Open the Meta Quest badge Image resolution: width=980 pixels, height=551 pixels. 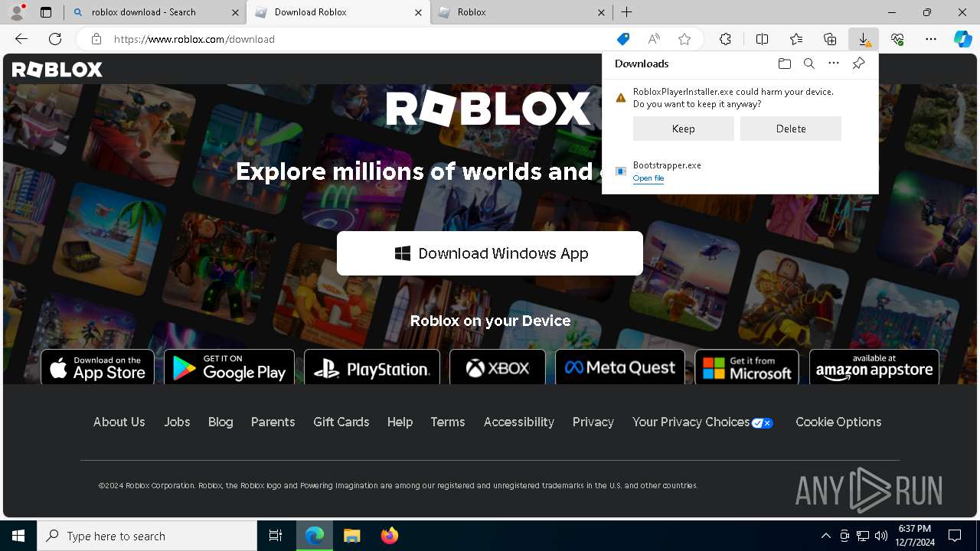pyautogui.click(x=620, y=367)
